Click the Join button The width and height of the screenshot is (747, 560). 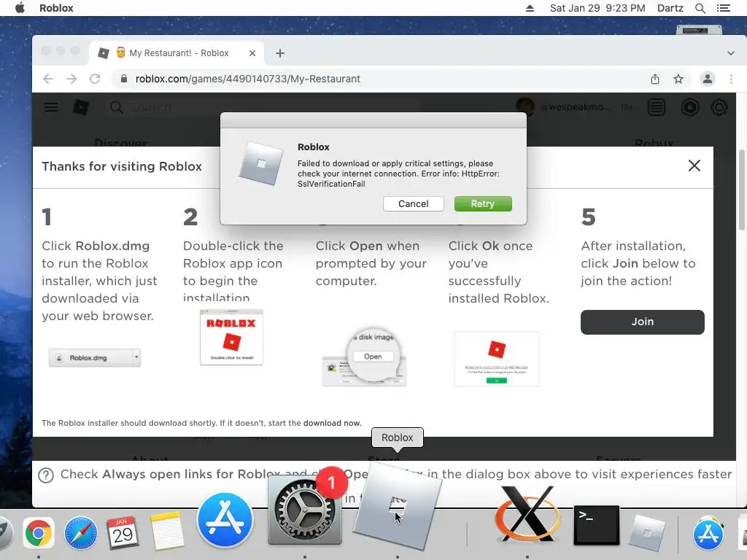coord(642,322)
